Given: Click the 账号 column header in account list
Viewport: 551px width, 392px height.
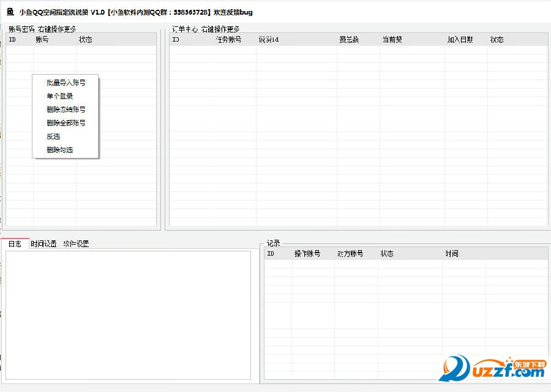Looking at the screenshot, I should point(54,39).
